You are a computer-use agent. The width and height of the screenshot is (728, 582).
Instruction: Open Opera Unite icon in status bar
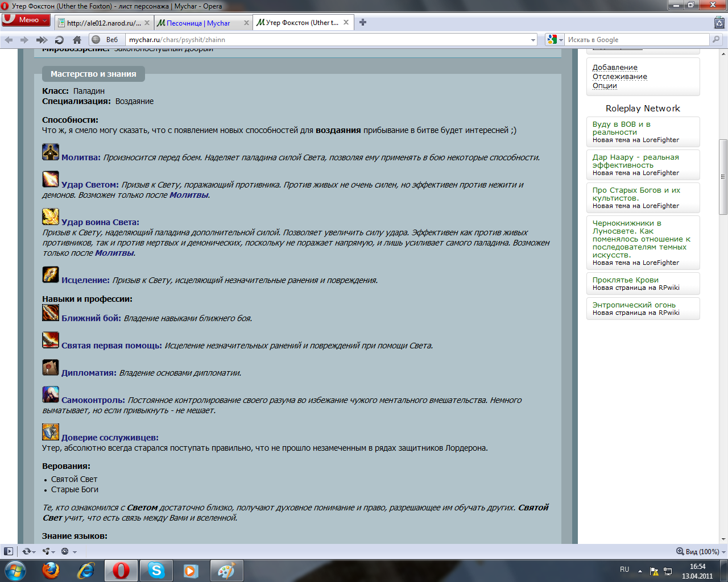[x=46, y=551]
